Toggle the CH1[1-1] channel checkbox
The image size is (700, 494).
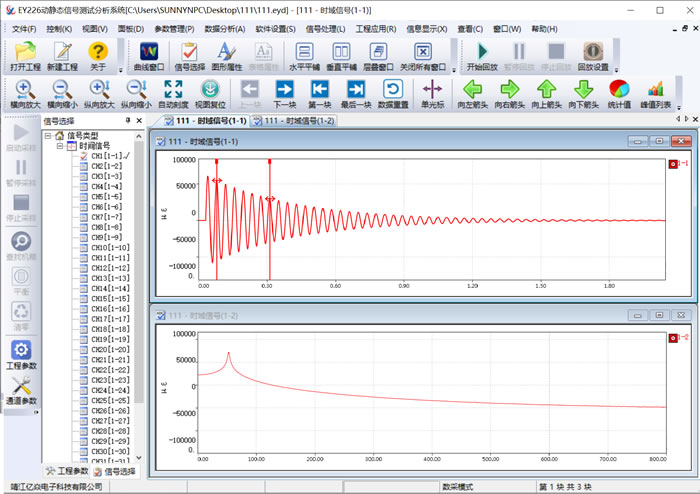[84, 156]
